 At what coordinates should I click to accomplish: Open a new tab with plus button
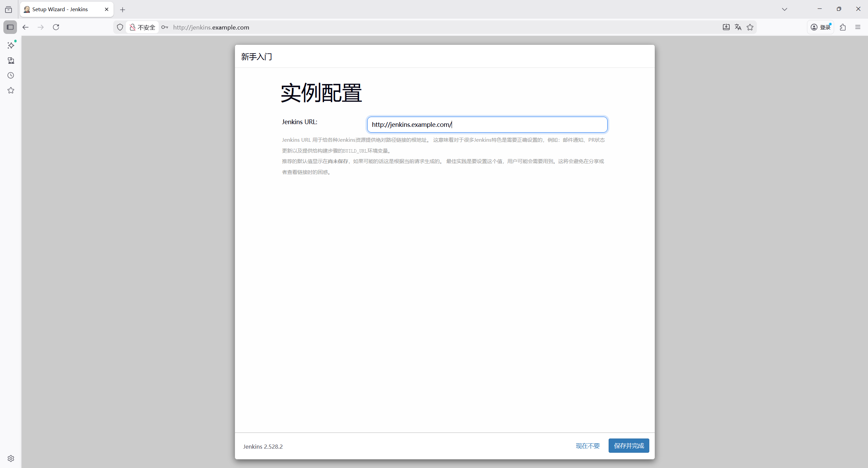123,9
